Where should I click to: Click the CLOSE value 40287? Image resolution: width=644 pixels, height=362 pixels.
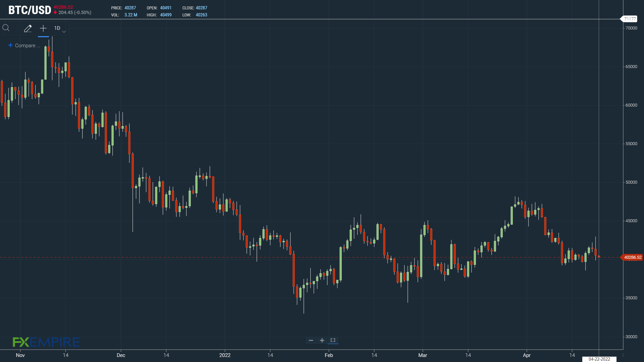(202, 8)
